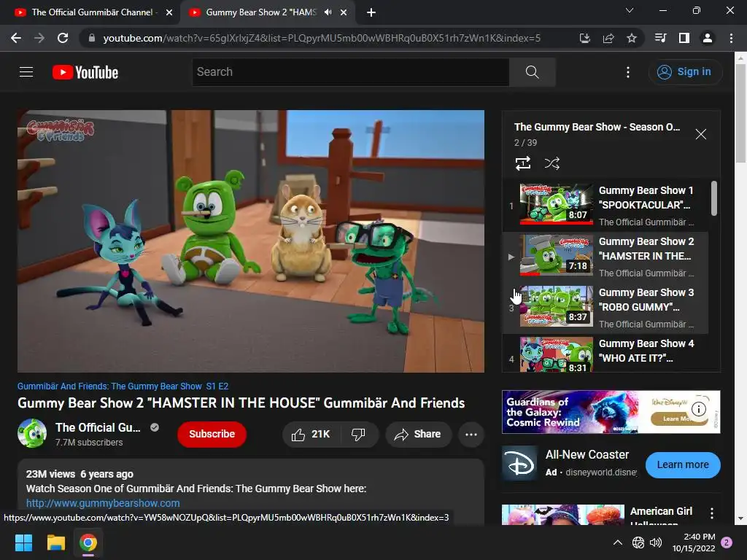
Task: Dislike this video
Action: coord(358,435)
